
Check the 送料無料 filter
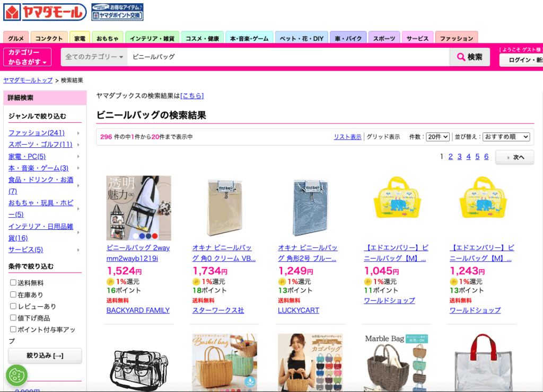13,283
